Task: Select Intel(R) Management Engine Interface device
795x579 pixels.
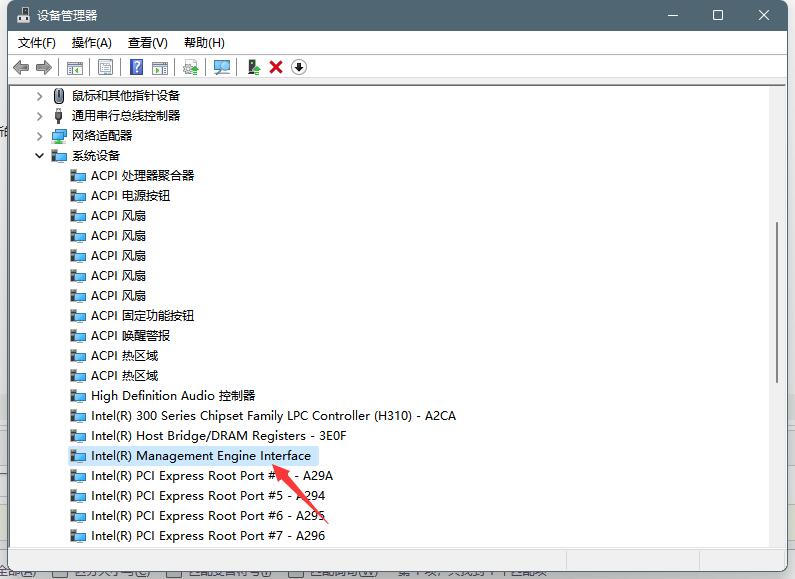Action: tap(201, 456)
